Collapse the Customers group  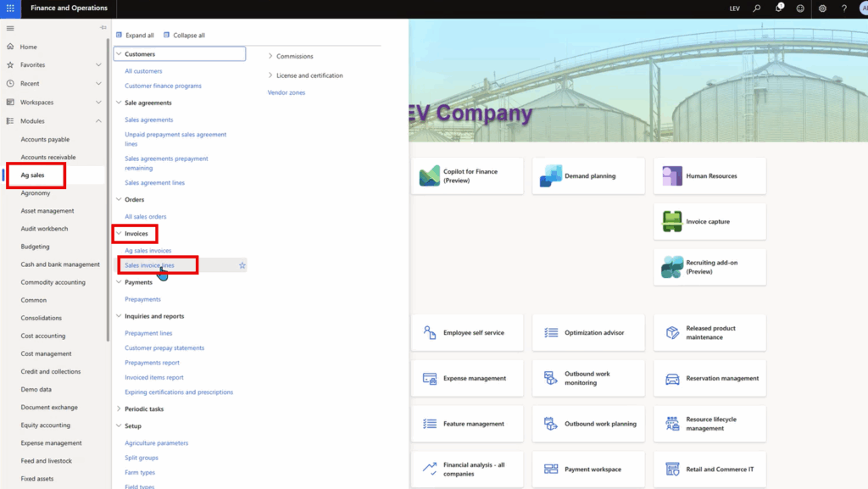pyautogui.click(x=119, y=53)
